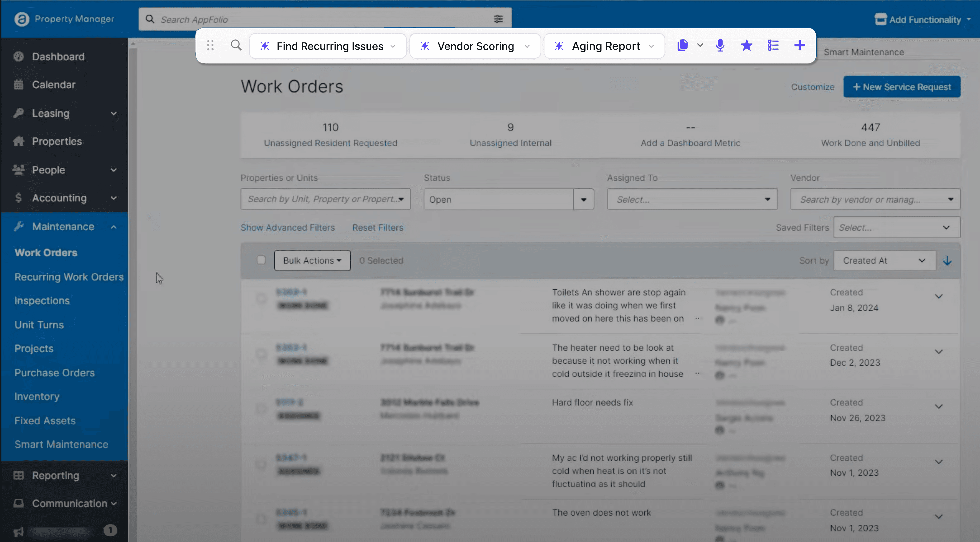Click the copy documents icon

[x=682, y=46]
